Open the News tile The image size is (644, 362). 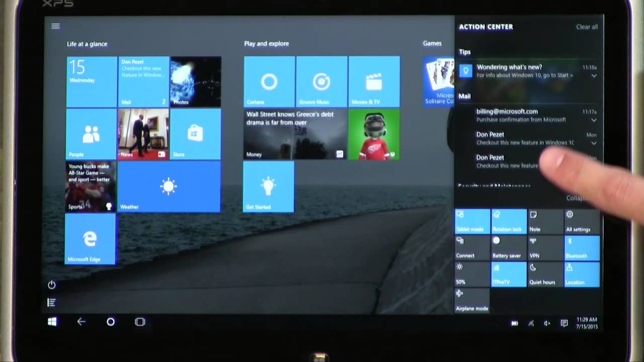tap(143, 134)
